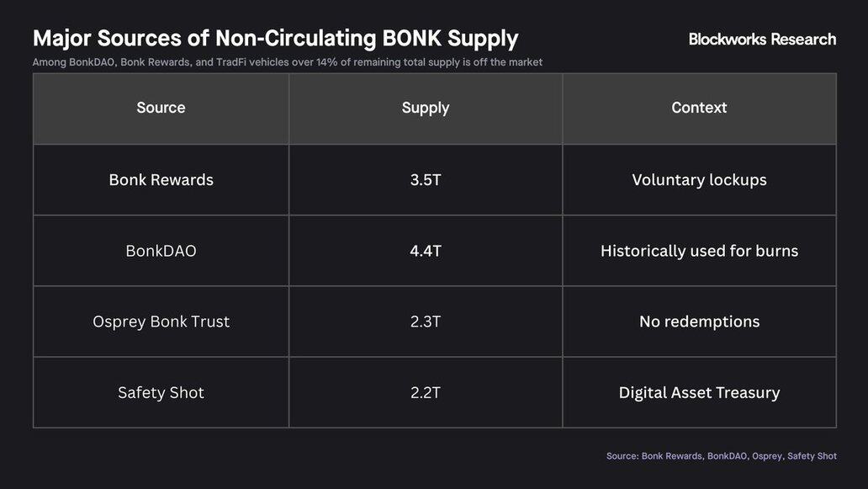Click the 2.2T supply value
The width and height of the screenshot is (868, 489).
[x=426, y=392]
